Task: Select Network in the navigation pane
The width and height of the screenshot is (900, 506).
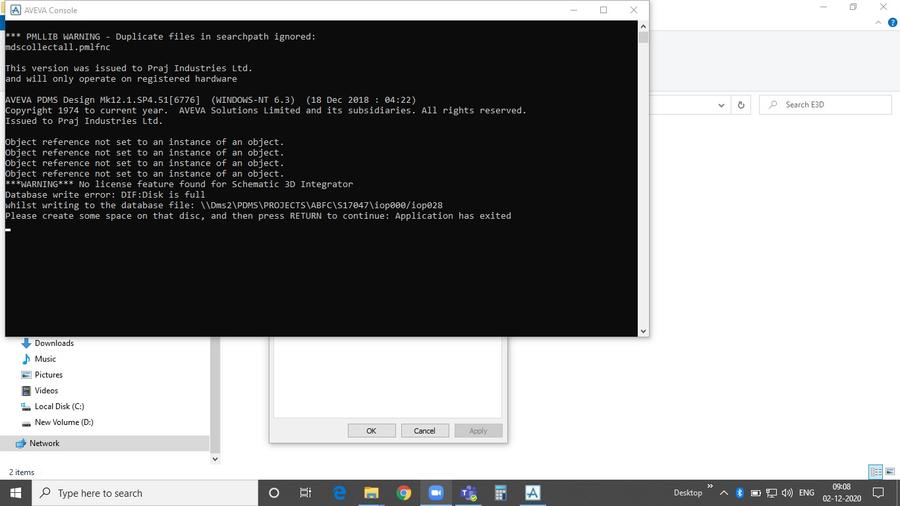Action: [44, 443]
